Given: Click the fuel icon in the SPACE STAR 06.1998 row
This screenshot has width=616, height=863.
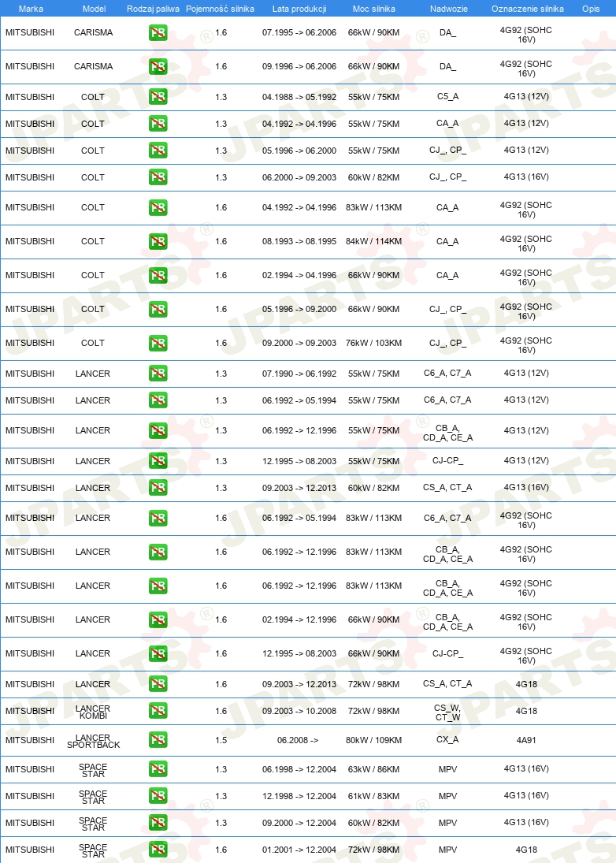Looking at the screenshot, I should click(158, 769).
